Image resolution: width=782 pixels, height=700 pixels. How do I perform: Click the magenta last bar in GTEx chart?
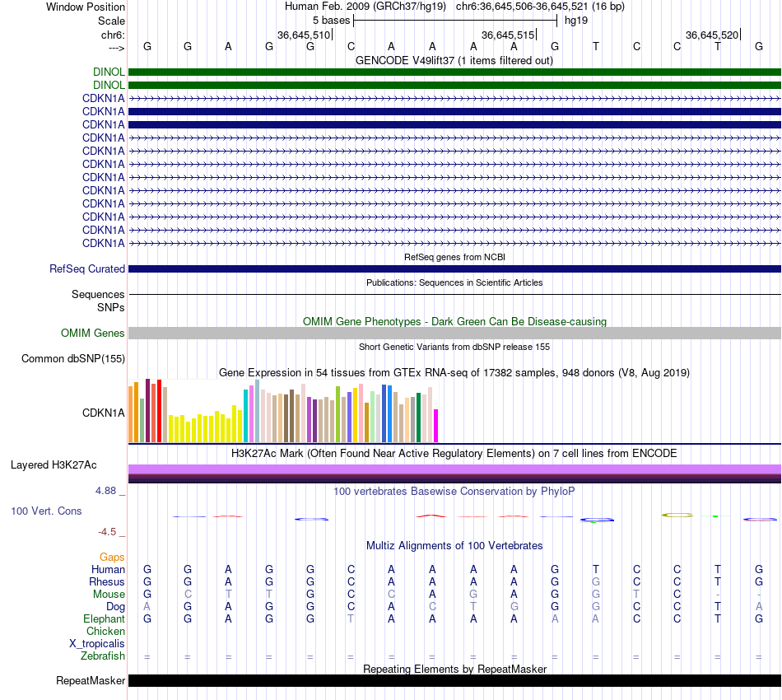[x=436, y=426]
